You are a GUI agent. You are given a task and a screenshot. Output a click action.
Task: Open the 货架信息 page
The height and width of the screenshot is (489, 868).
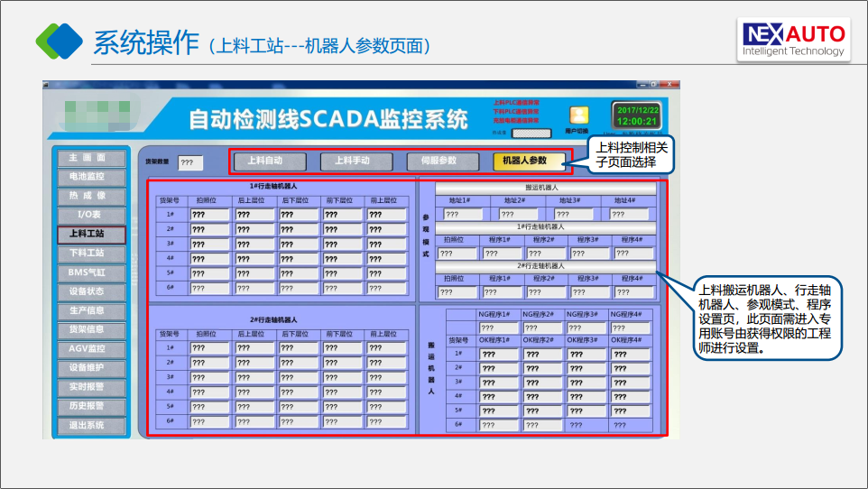(x=91, y=329)
